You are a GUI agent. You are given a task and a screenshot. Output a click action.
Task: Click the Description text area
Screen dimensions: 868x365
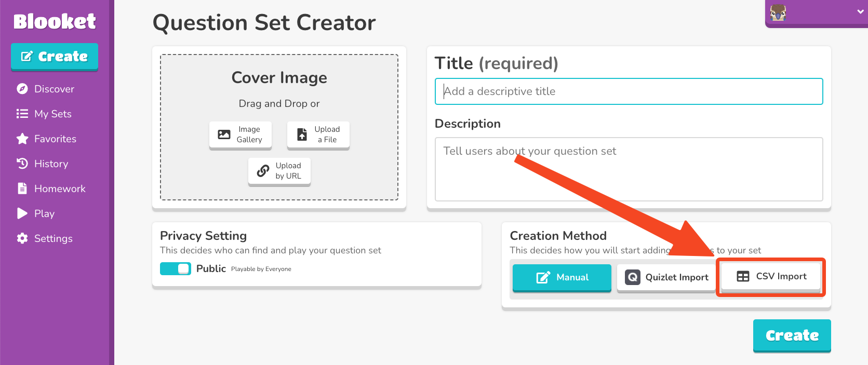(x=629, y=169)
